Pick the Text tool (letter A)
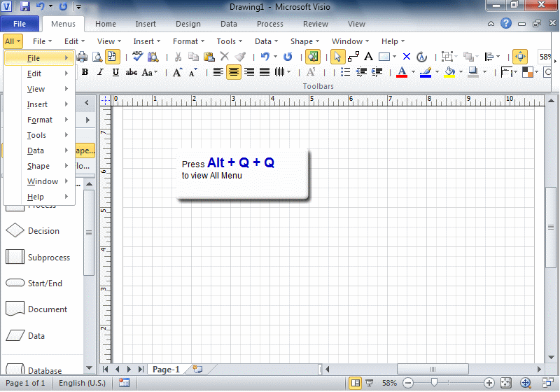560x392 pixels. 368,57
